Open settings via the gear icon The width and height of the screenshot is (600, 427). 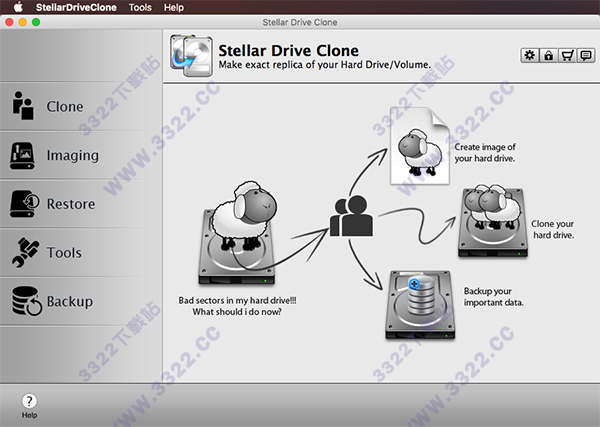click(530, 55)
